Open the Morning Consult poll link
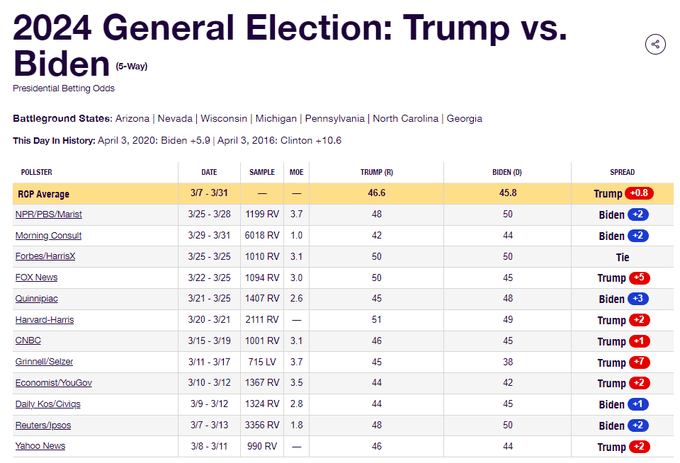Image resolution: width=680 pixels, height=463 pixels. click(x=48, y=236)
